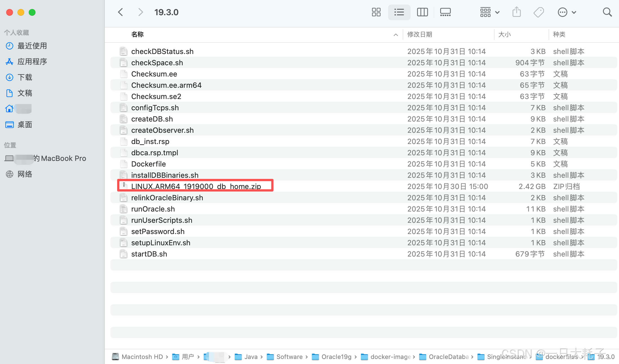Open Software folder in path bar
This screenshot has height=364, width=619.
click(x=289, y=357)
